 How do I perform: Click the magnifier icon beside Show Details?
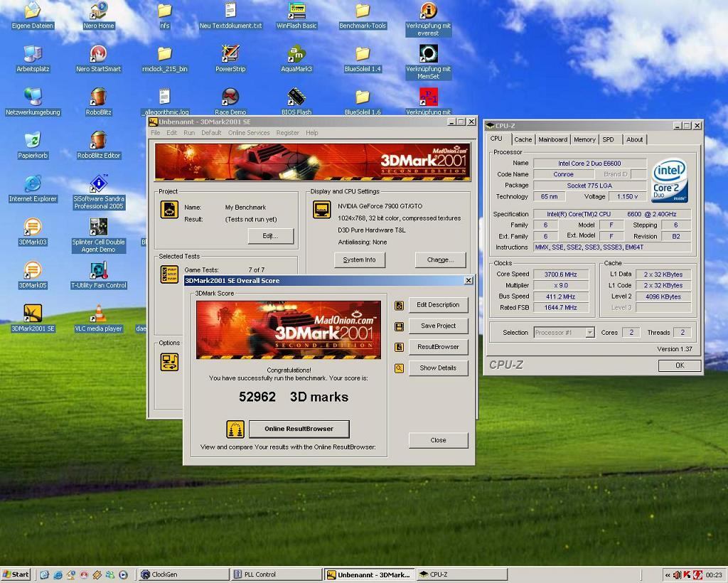pos(399,368)
